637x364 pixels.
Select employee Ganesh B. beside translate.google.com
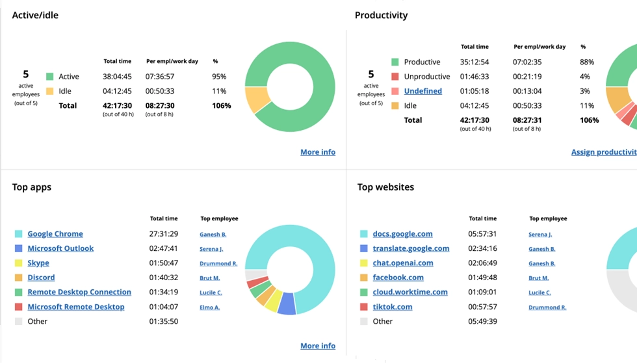point(542,249)
